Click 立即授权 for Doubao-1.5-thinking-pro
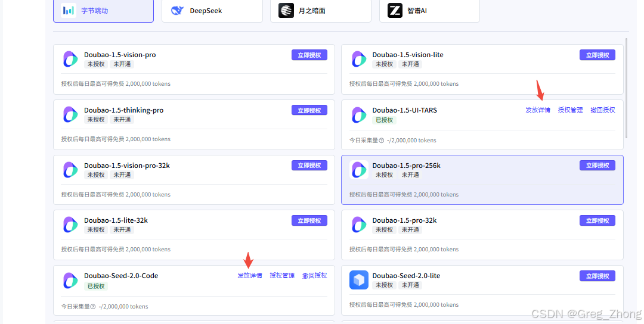Screen dimensions: 644x324 (309, 110)
